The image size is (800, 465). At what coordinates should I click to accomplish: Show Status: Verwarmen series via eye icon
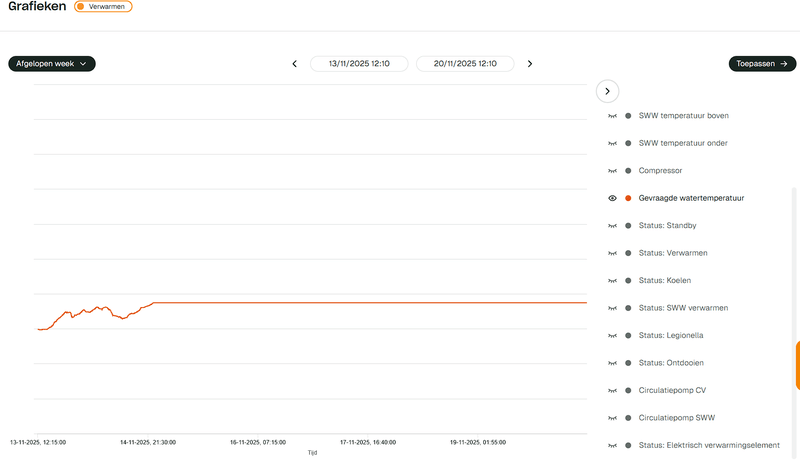coord(613,253)
